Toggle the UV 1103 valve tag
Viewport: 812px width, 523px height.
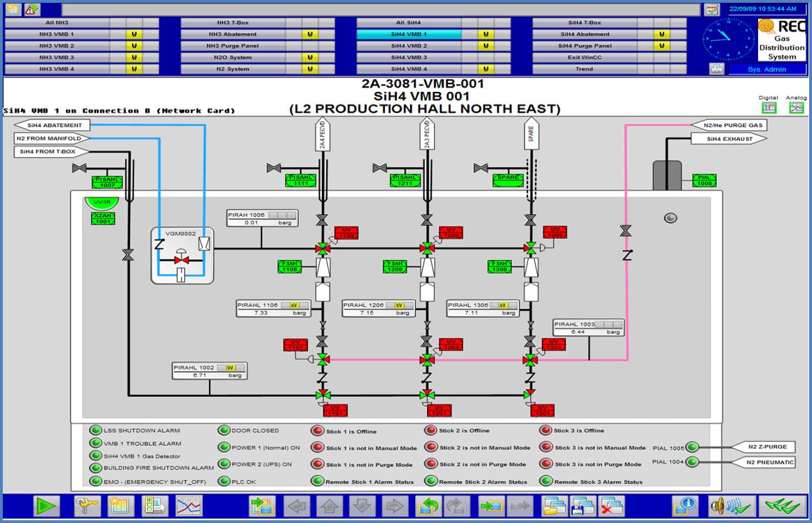296,345
